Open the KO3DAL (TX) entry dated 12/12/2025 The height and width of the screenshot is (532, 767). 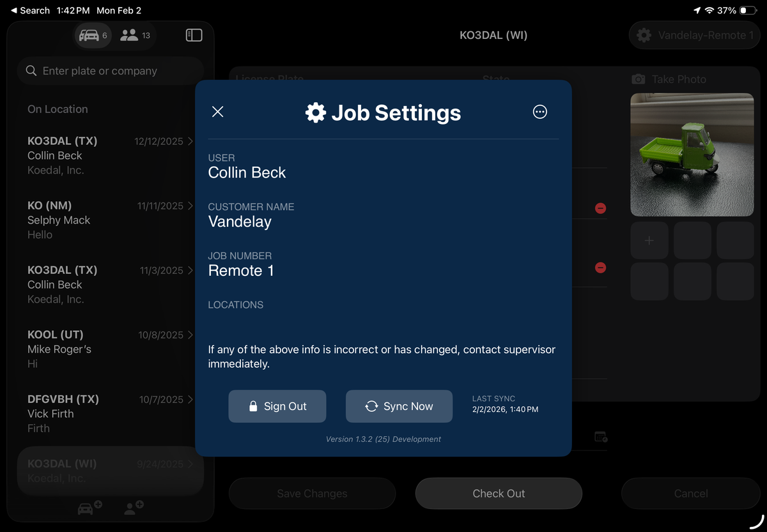110,155
